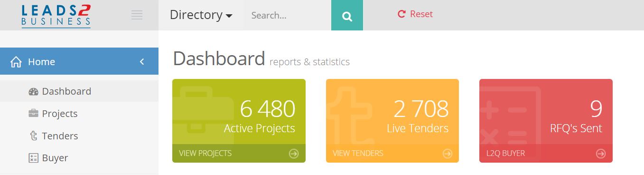Click the Buyer calculator icon in sidebar
Viewport: 644px width, 175px height.
33,158
